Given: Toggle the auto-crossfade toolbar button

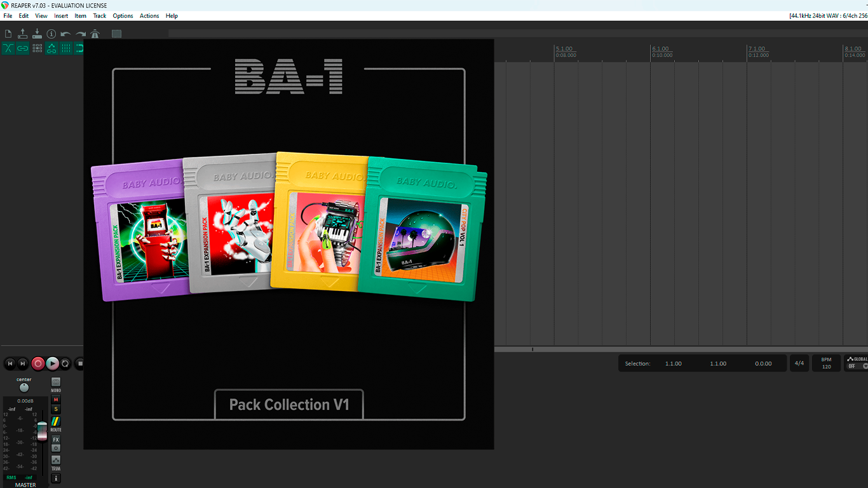Looking at the screenshot, I should click(x=8, y=48).
